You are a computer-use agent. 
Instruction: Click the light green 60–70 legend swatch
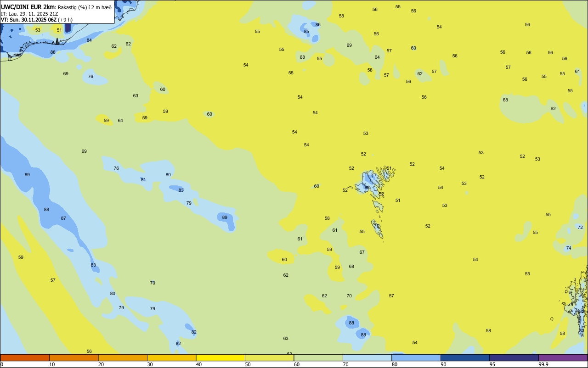(318, 357)
